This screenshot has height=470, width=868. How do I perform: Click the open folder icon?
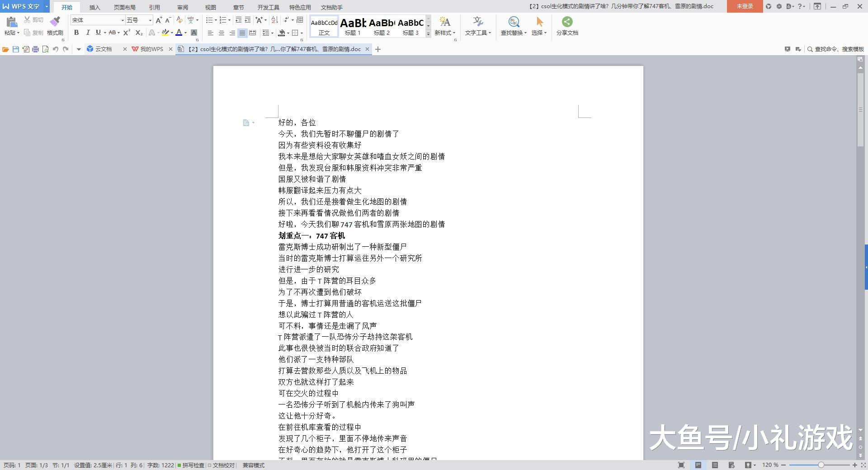[x=5, y=49]
